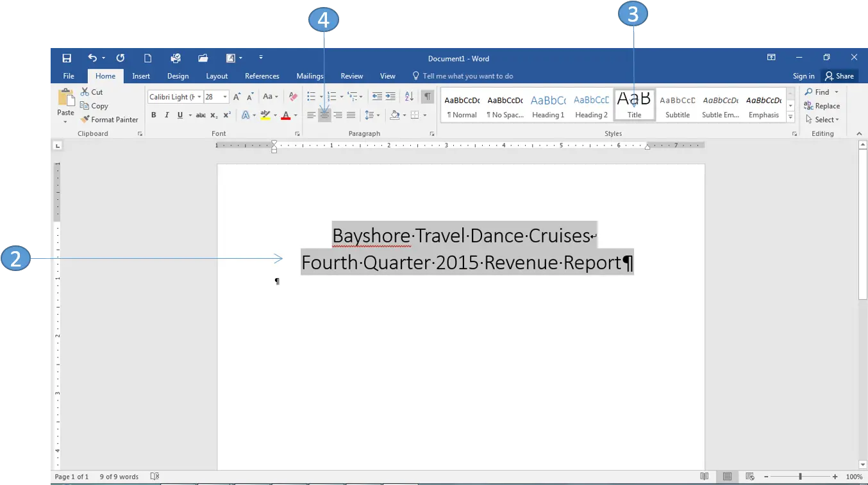868x485 pixels.
Task: Click the Replace icon in Editing group
Action: pos(809,106)
